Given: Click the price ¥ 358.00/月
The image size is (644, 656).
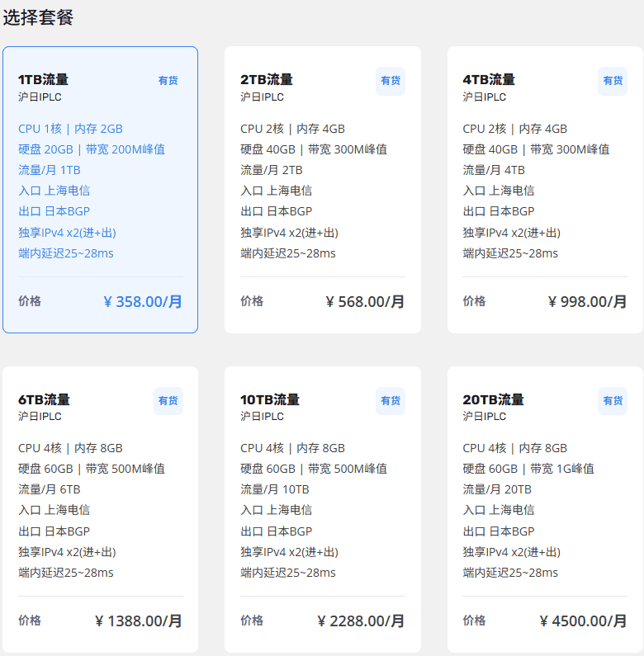Looking at the screenshot, I should click(x=143, y=302).
